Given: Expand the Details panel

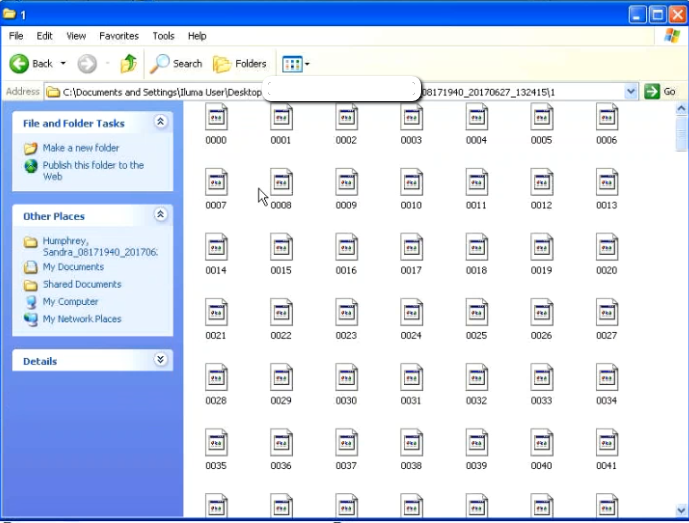Looking at the screenshot, I should click(x=160, y=360).
